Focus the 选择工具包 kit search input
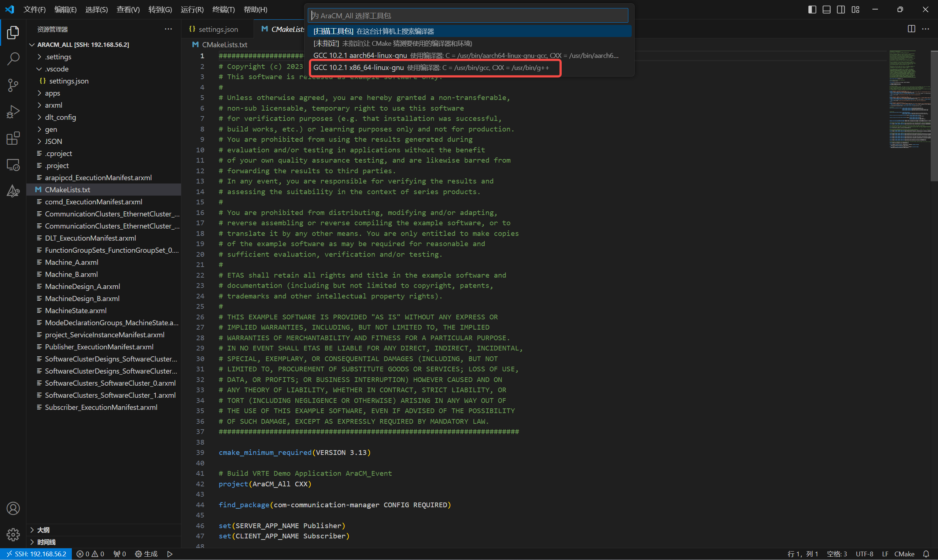The width and height of the screenshot is (938, 560). pos(467,15)
